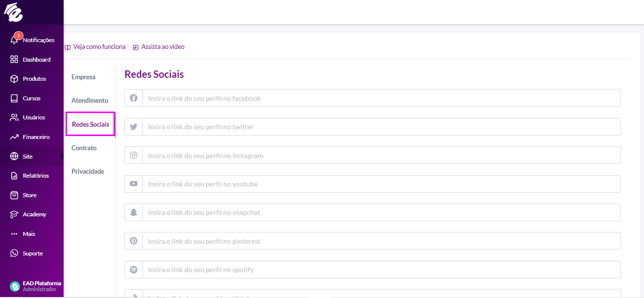644x298 pixels.
Task: Switch to the Privacidade tab
Action: pos(88,171)
